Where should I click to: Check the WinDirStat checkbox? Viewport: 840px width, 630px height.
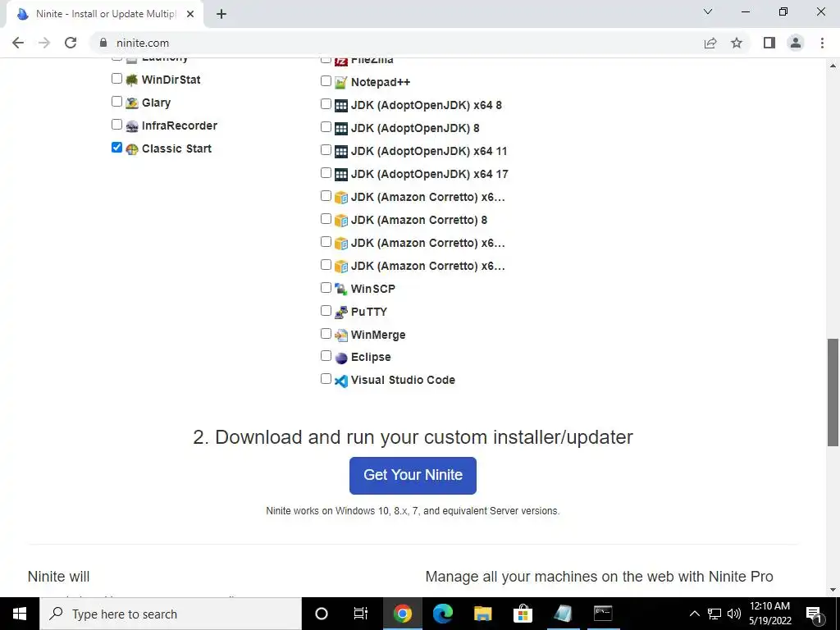click(x=116, y=78)
